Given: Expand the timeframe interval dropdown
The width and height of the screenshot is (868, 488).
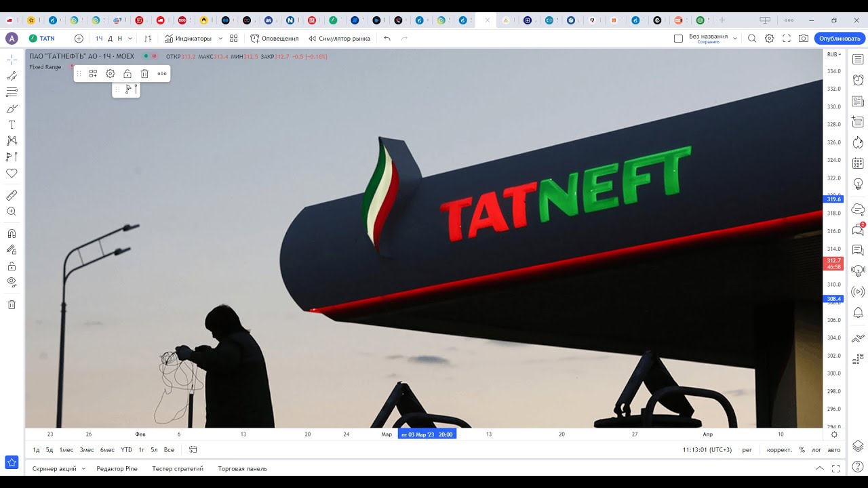Looking at the screenshot, I should [130, 39].
